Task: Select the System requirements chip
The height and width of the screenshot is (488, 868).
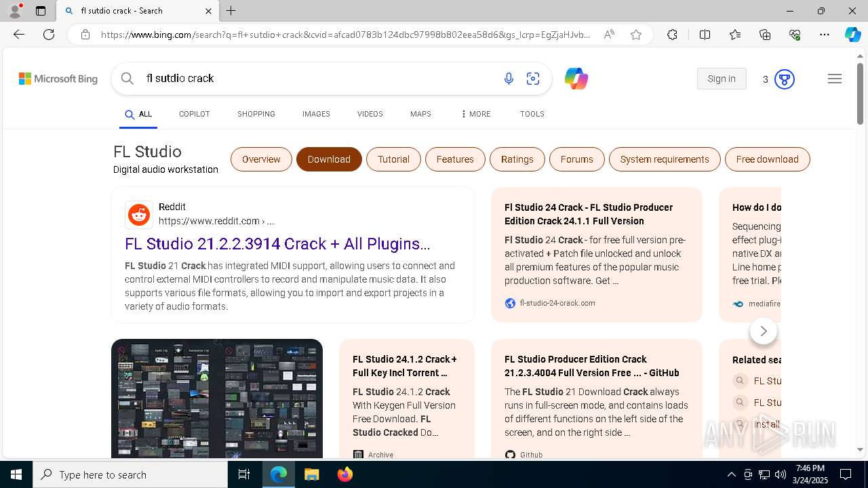Action: pos(665,159)
